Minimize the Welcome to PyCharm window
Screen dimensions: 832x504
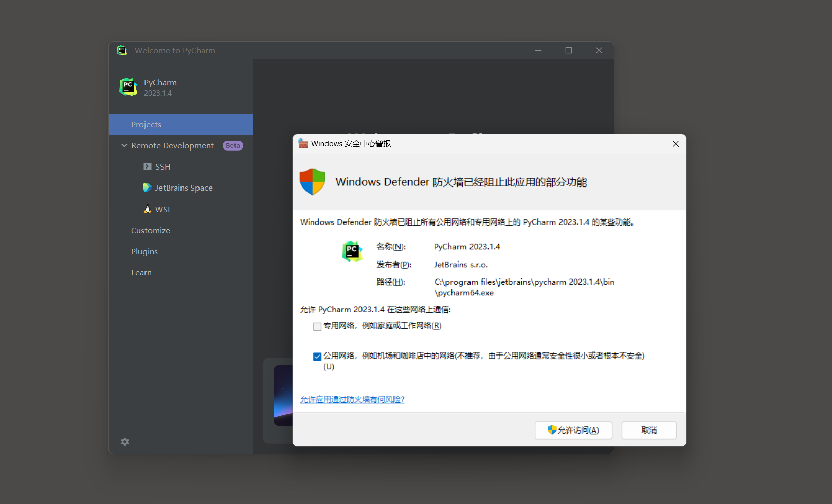click(538, 50)
